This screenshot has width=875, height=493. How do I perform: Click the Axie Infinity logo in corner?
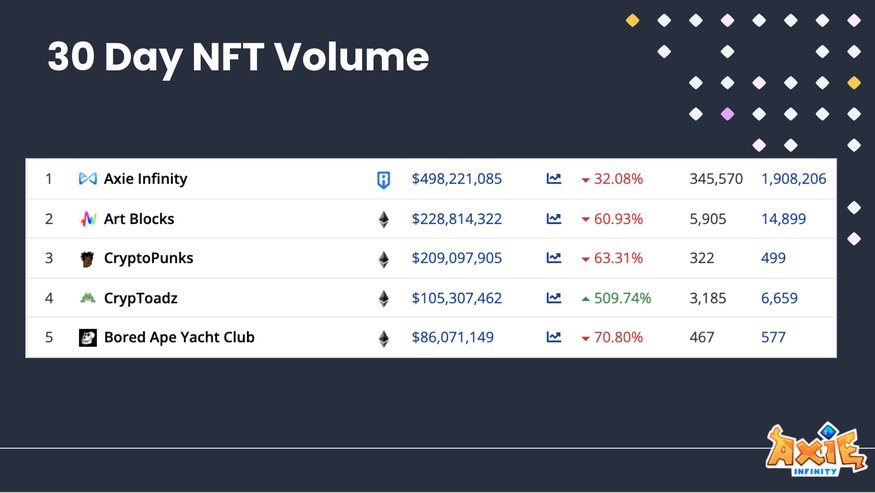(x=816, y=449)
